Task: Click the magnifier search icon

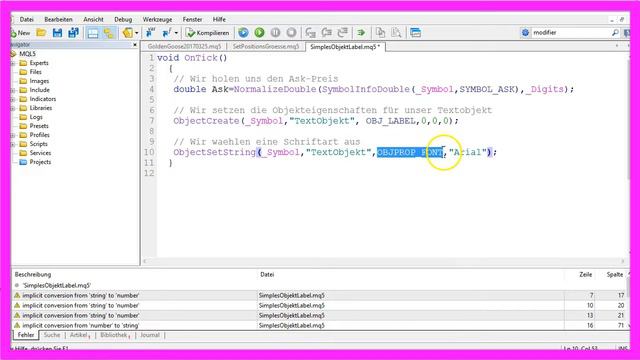Action: point(615,33)
